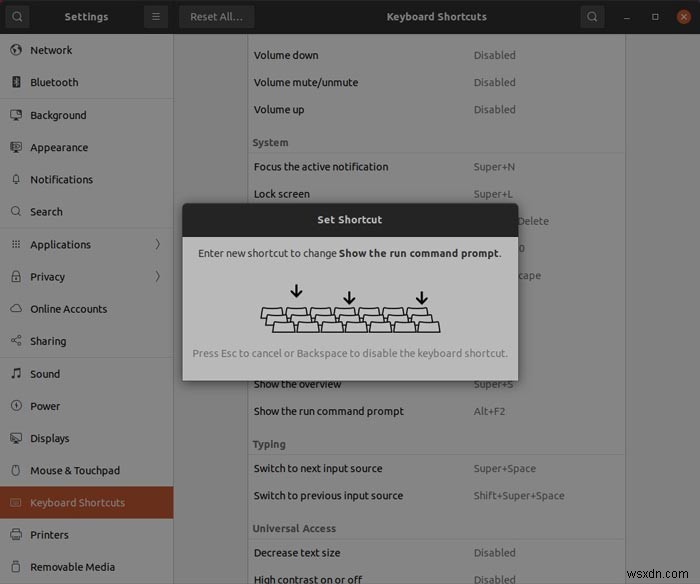700x584 pixels.
Task: Open the Network settings panel
Action: pyautogui.click(x=87, y=50)
